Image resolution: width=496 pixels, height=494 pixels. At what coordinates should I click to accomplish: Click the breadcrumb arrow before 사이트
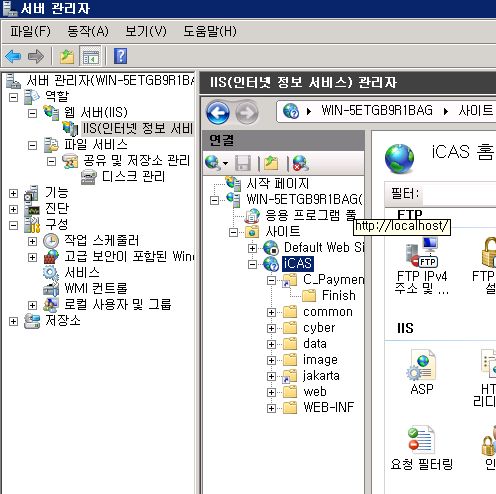(x=446, y=111)
